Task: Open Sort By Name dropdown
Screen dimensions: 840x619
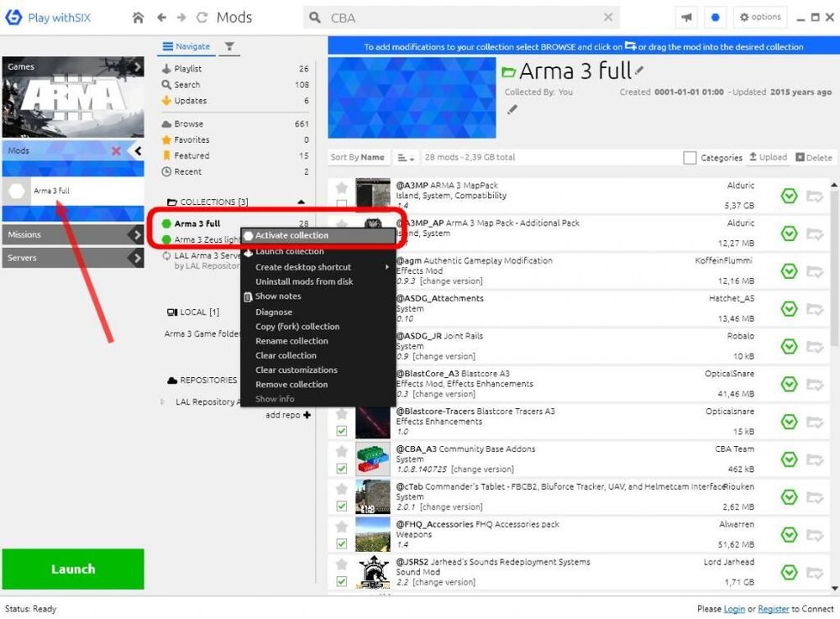Action: (x=357, y=157)
